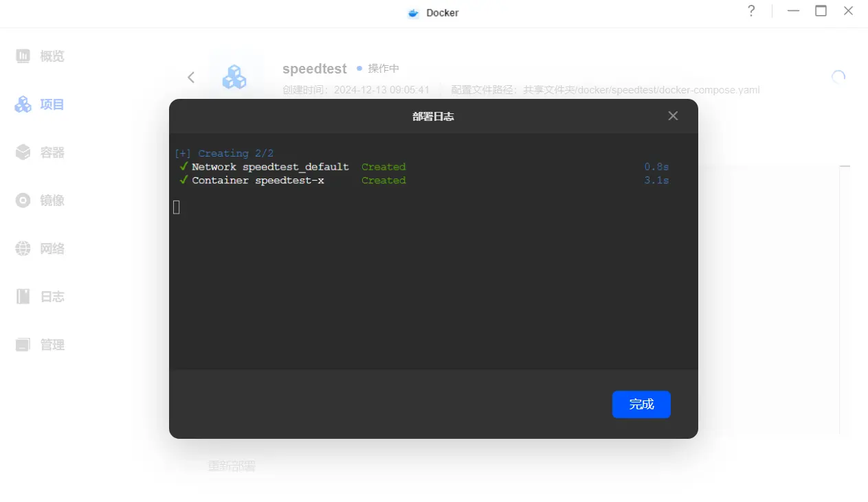The width and height of the screenshot is (868, 502).
Task: Click the speedtest project cube icon
Action: point(234,77)
